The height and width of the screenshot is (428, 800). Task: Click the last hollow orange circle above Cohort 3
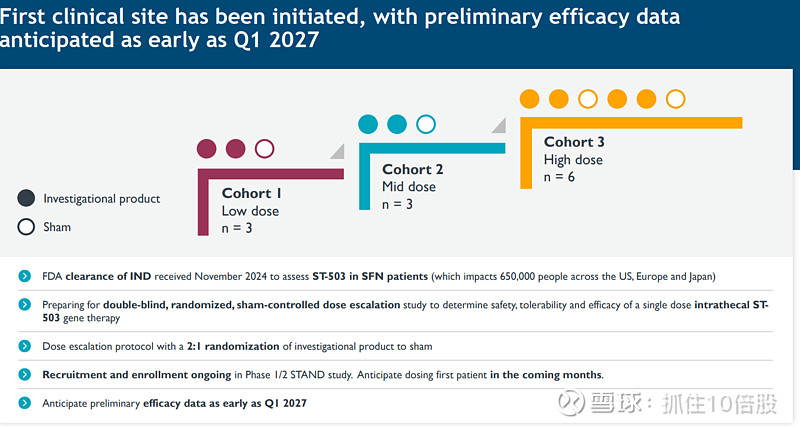tap(675, 98)
